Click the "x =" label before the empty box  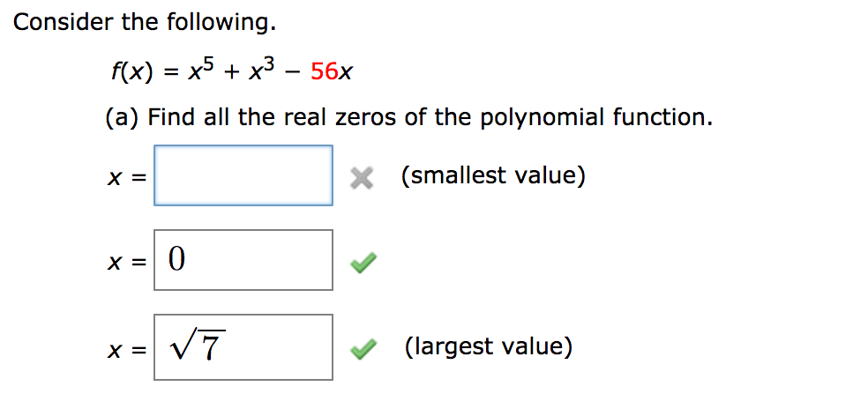(x=127, y=177)
